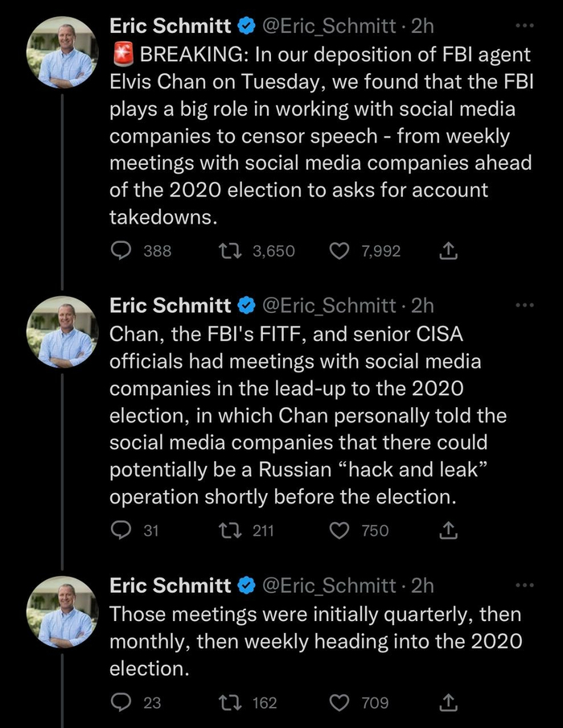This screenshot has height=728, width=563.
Task: Open more options on the first tweet
Action: point(524,26)
